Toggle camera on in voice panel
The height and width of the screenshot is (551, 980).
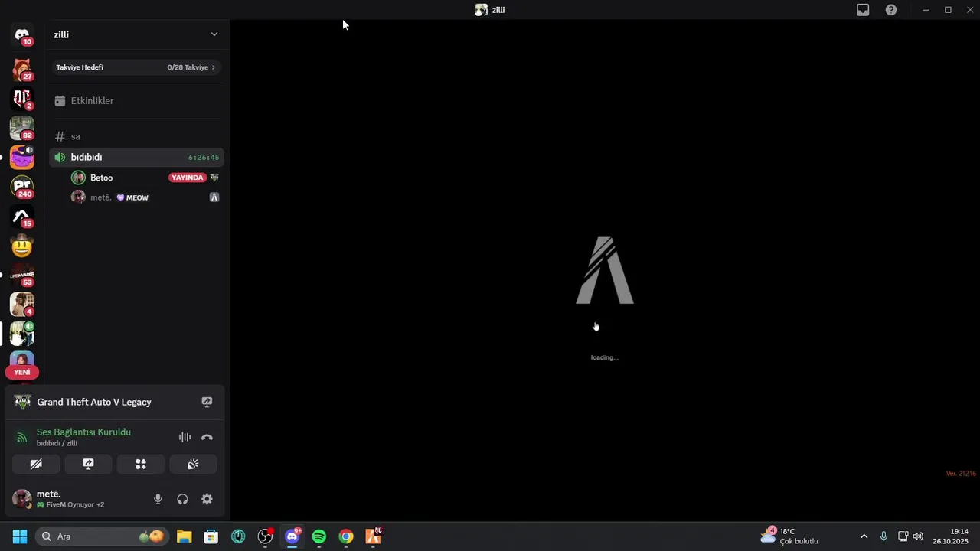(x=36, y=464)
